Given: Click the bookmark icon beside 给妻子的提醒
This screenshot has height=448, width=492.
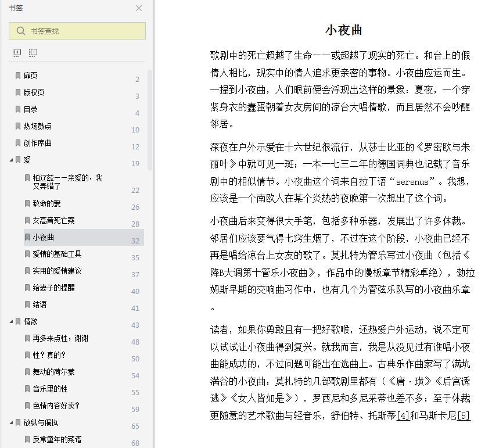Looking at the screenshot, I should click(x=27, y=288).
